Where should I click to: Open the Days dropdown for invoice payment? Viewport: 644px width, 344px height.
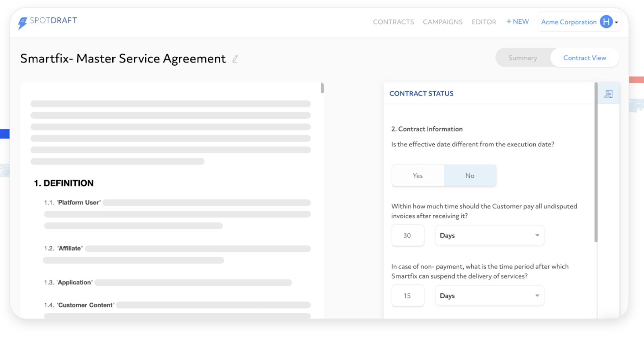click(489, 235)
